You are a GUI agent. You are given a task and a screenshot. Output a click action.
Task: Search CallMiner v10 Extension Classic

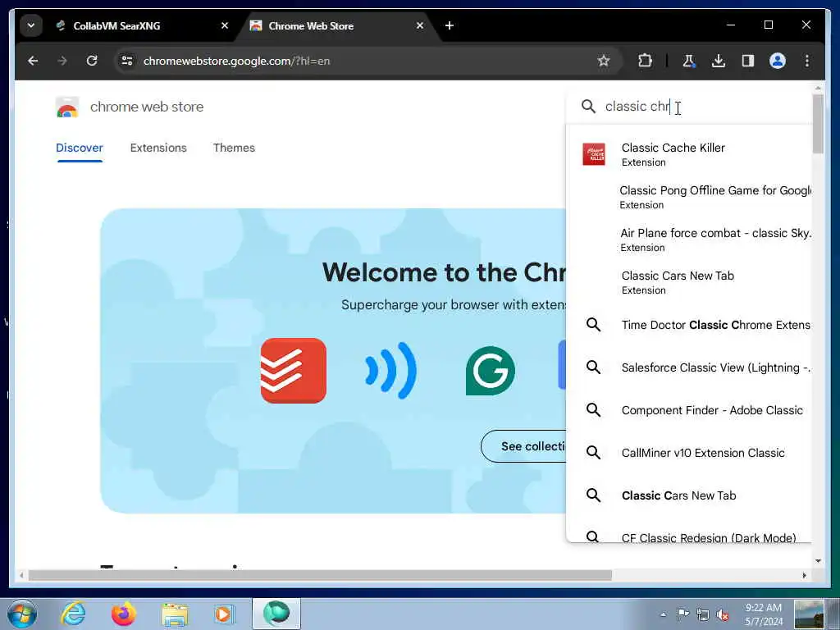[689, 453]
